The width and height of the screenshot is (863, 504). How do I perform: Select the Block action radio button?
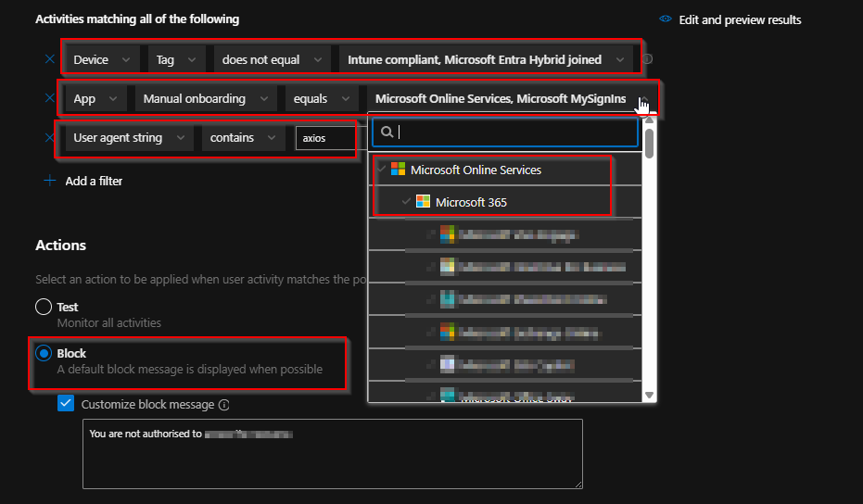point(43,353)
